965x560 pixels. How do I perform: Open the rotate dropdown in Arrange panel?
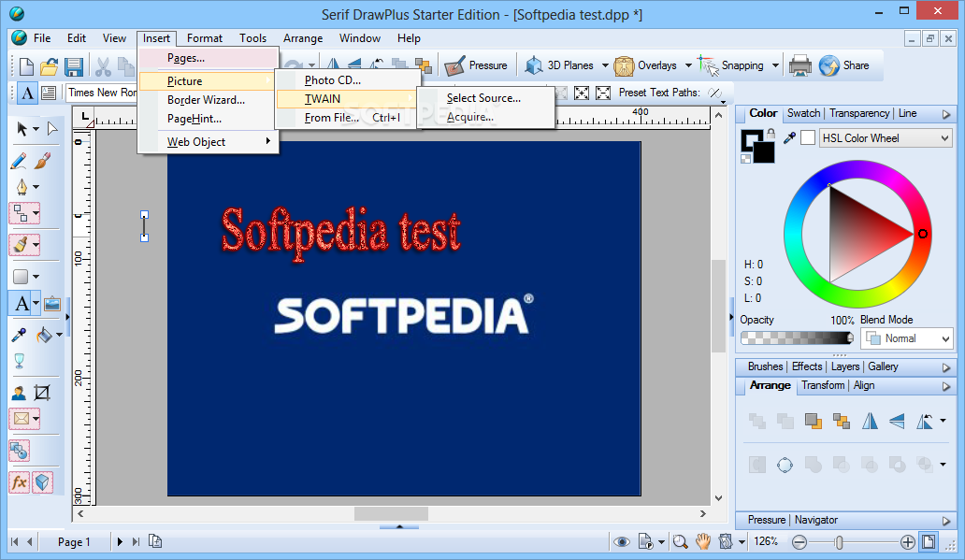[943, 421]
